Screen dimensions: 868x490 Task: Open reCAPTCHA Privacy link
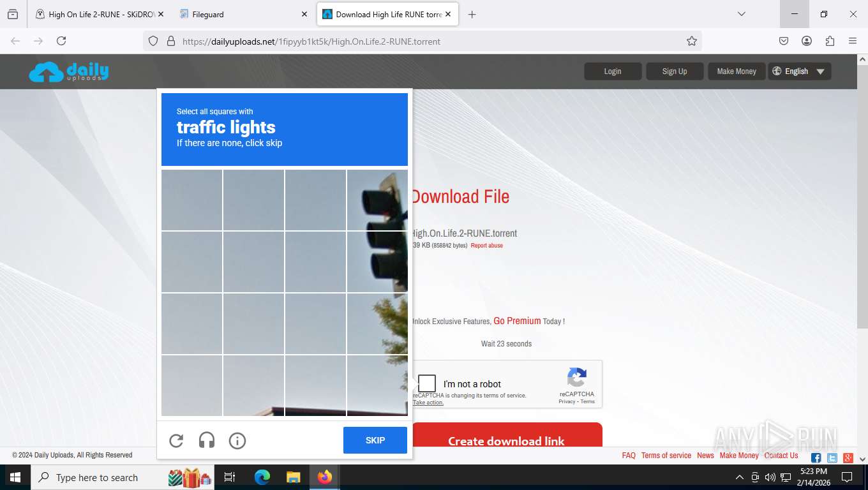[567, 402]
